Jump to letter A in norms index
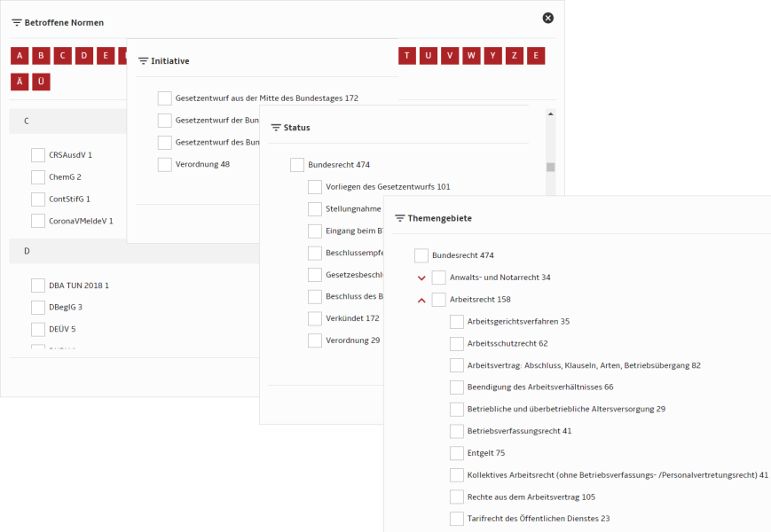 [20, 56]
